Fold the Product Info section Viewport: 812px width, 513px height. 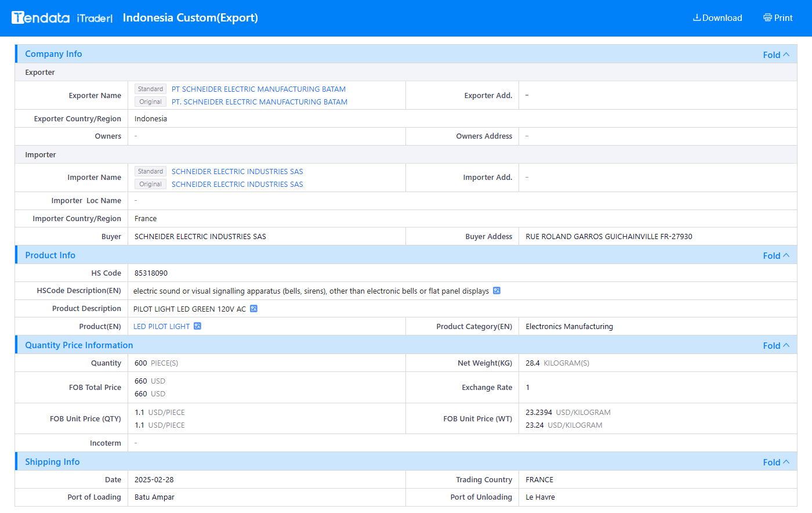click(776, 255)
